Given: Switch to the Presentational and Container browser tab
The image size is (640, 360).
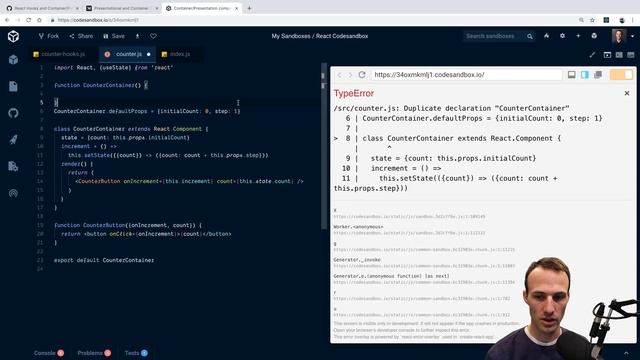Looking at the screenshot, I should (121, 8).
